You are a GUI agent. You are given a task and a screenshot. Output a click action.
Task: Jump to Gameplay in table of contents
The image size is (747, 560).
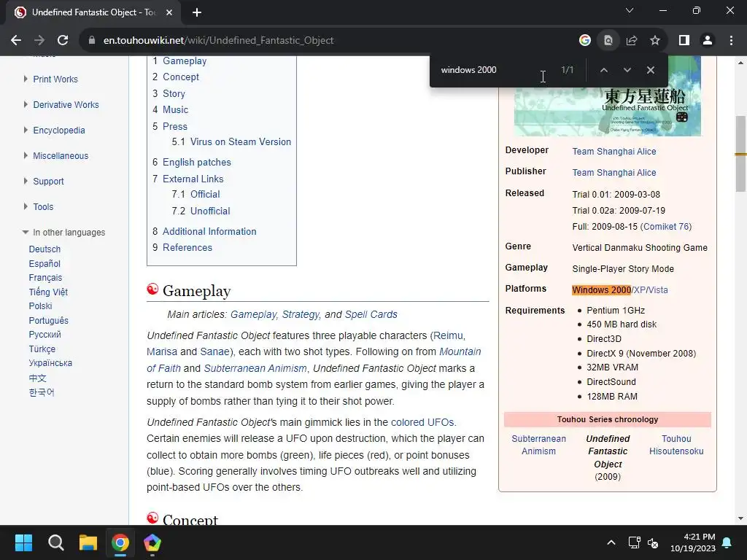185,61
